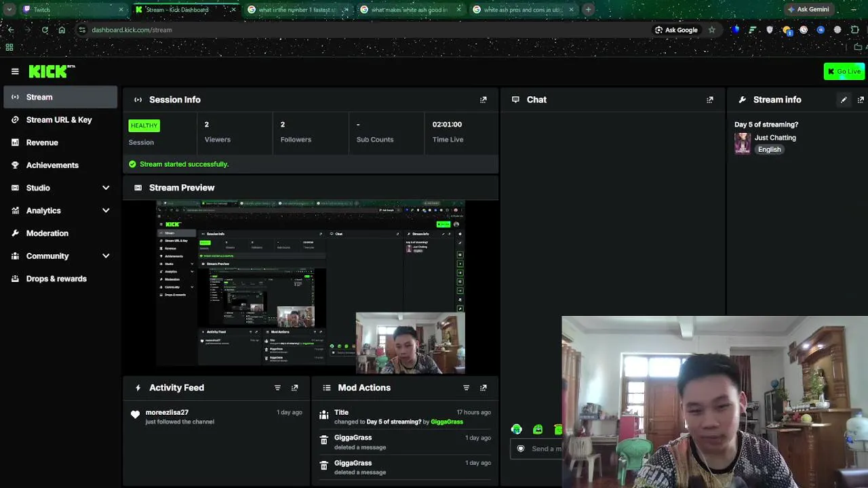Click the address bar URL
Viewport: 868px width, 488px height.
132,30
